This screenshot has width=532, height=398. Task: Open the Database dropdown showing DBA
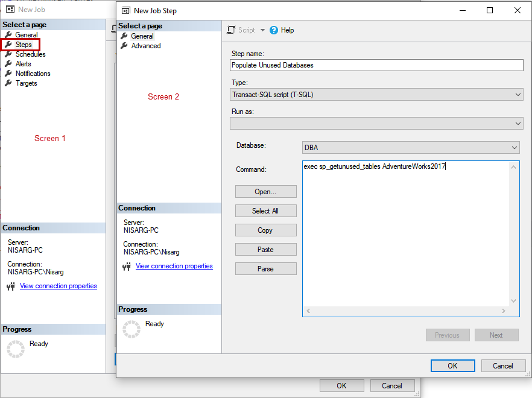[x=411, y=148]
